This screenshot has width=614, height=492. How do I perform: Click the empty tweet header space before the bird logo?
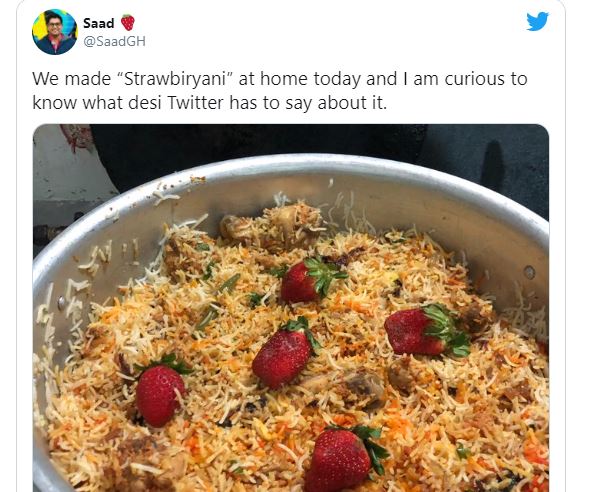pyautogui.click(x=337, y=31)
